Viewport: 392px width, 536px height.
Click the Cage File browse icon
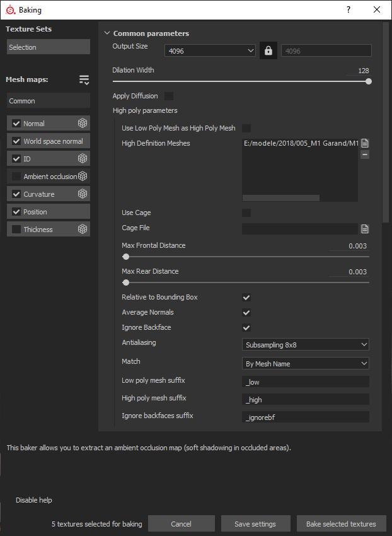pyautogui.click(x=365, y=228)
